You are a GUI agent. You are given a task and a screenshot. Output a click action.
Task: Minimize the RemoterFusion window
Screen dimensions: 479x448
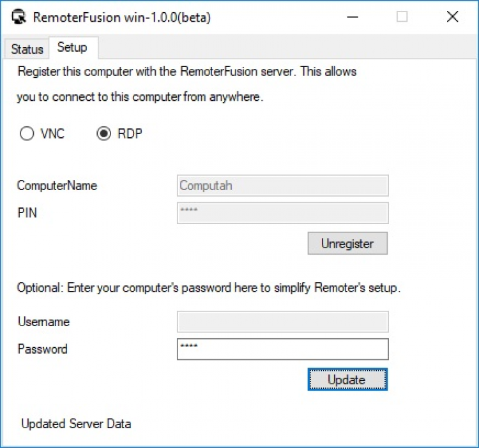pos(351,17)
